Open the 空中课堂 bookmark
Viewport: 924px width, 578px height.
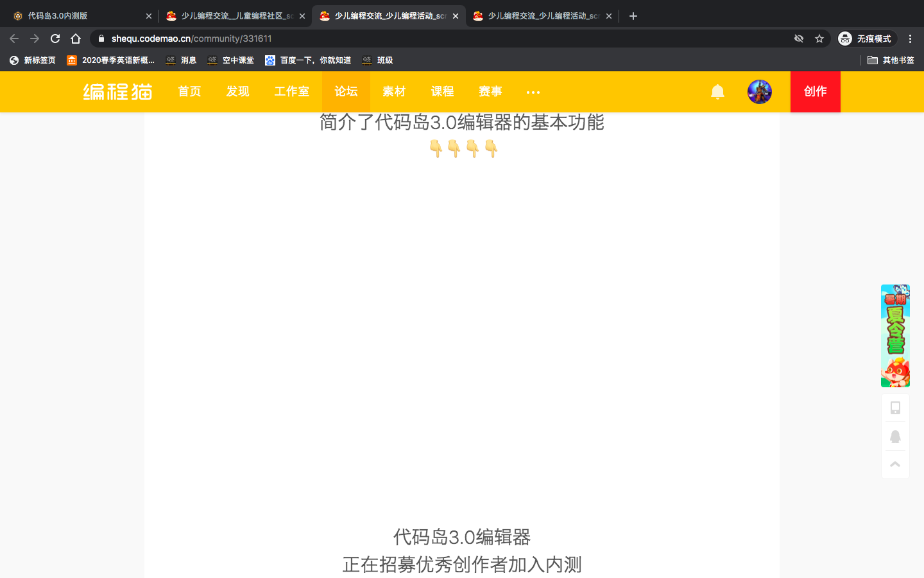(230, 60)
